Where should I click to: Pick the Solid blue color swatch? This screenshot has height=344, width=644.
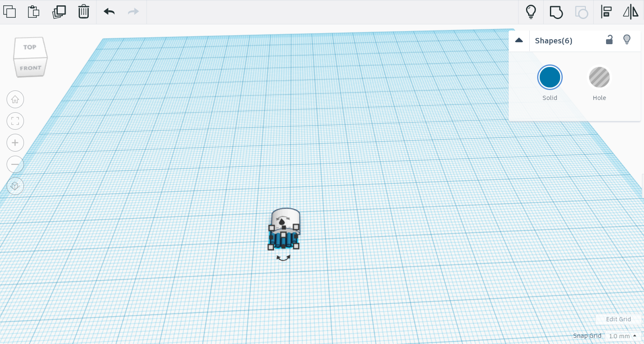pyautogui.click(x=550, y=77)
